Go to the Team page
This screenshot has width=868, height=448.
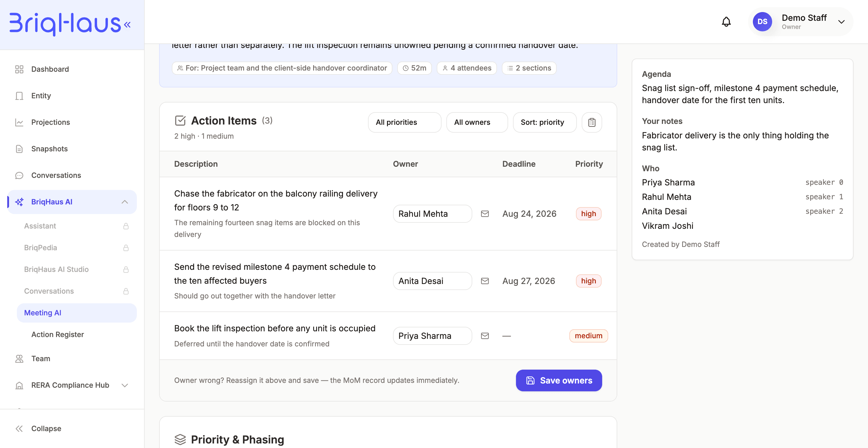[72, 359]
